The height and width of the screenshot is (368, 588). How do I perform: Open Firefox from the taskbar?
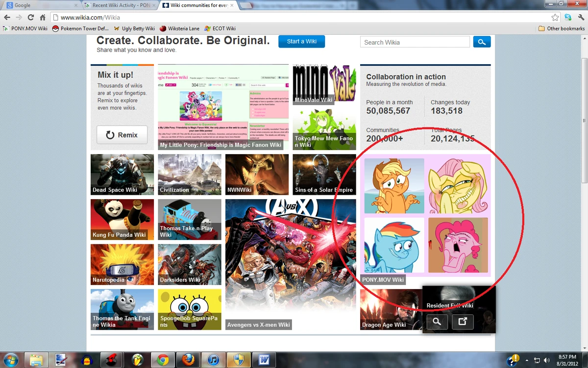point(188,359)
